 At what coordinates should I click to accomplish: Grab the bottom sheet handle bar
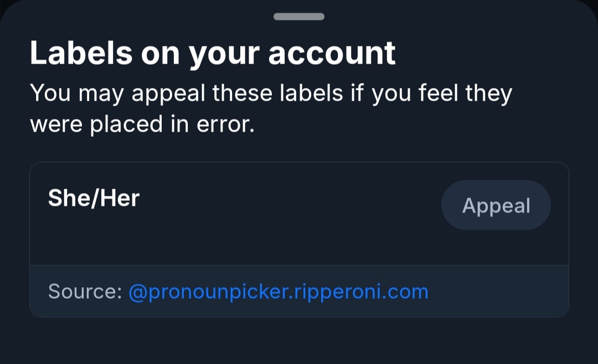click(299, 17)
